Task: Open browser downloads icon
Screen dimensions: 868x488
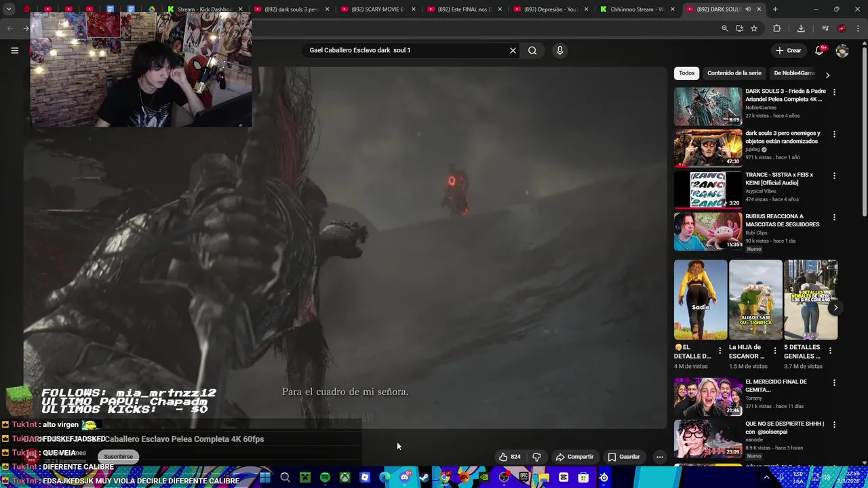Action: pyautogui.click(x=801, y=28)
